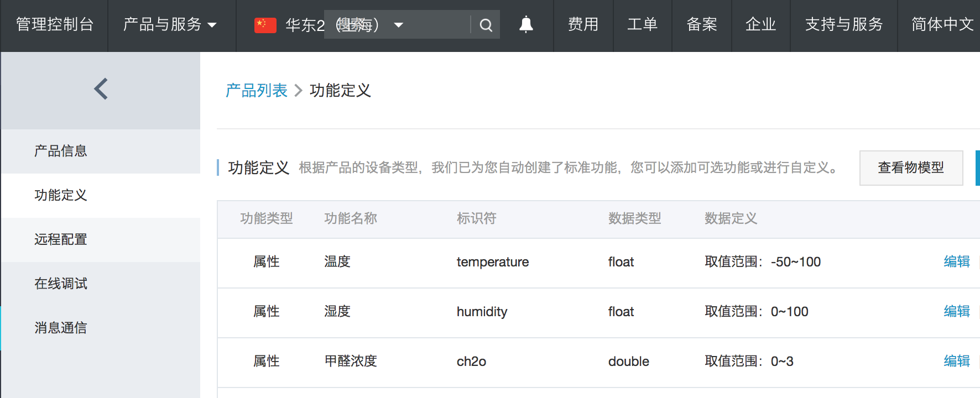Click the China flag region icon
The width and height of the screenshot is (980, 398).
265,25
